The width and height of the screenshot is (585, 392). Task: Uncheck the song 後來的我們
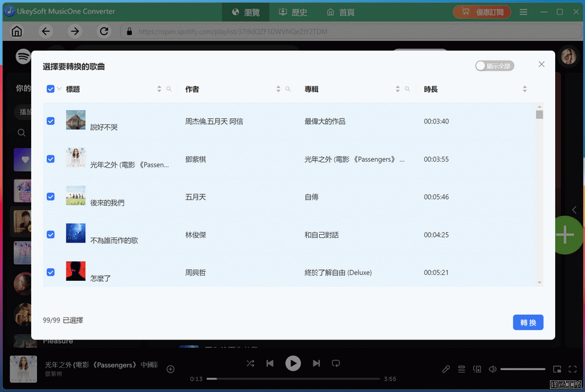51,197
